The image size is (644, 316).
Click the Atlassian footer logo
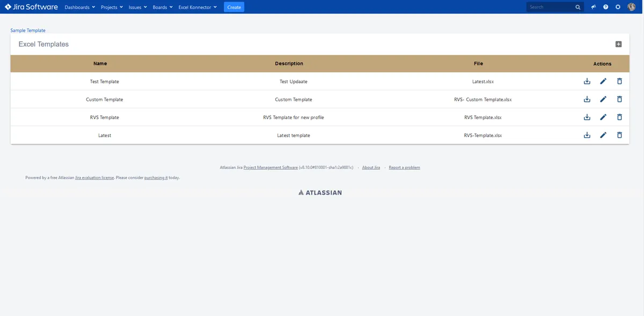coord(320,192)
